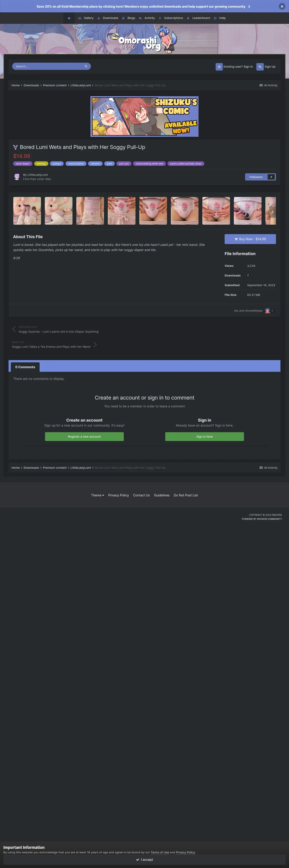Open Guidelines footer link

(162, 495)
